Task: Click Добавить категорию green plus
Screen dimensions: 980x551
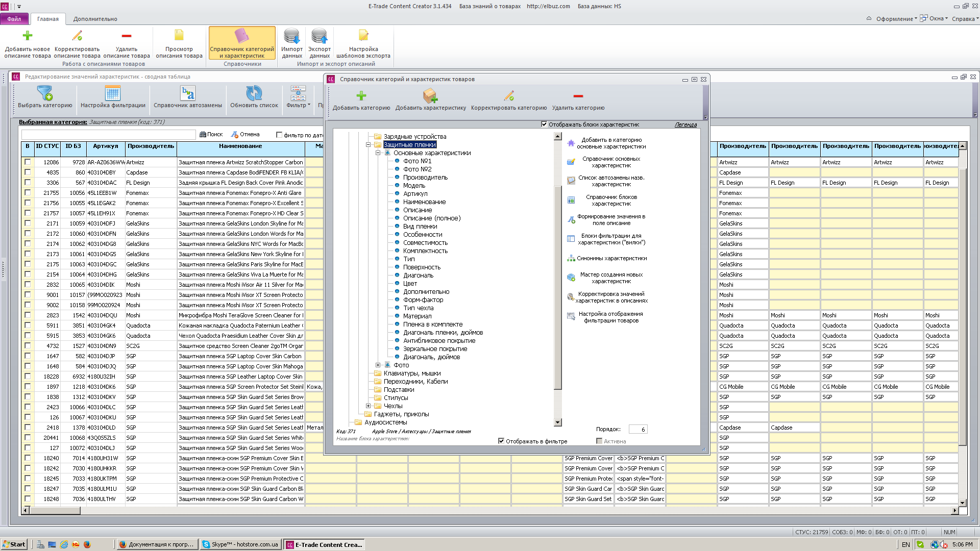Action: (x=361, y=96)
